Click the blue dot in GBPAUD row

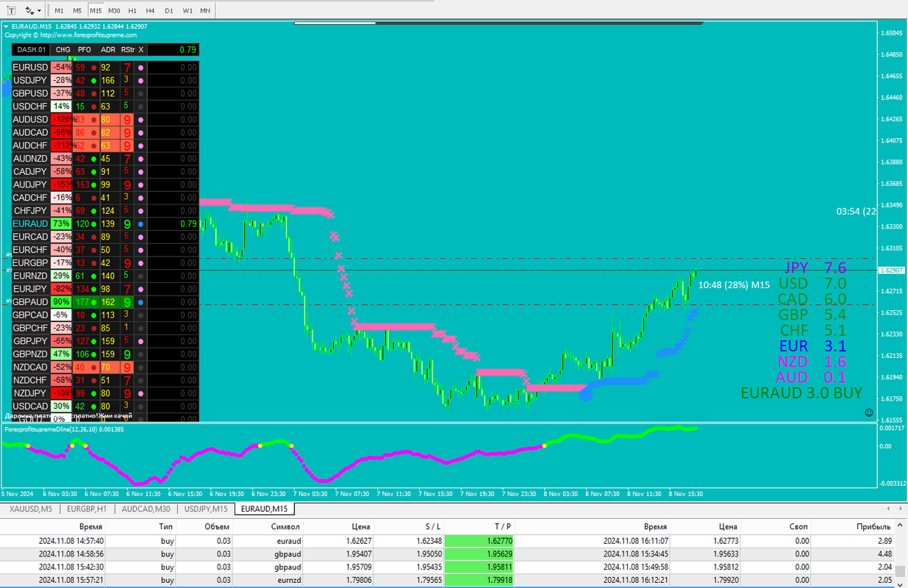coord(140,301)
